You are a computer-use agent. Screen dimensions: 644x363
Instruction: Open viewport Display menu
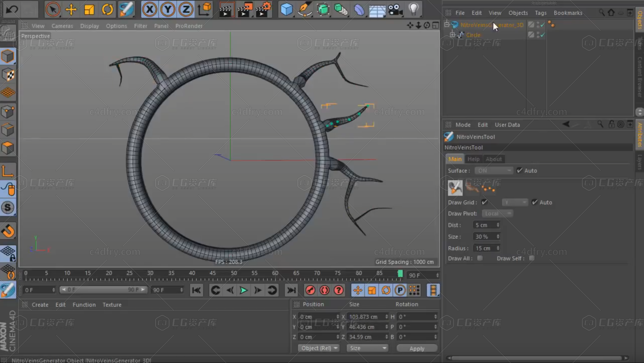(89, 26)
